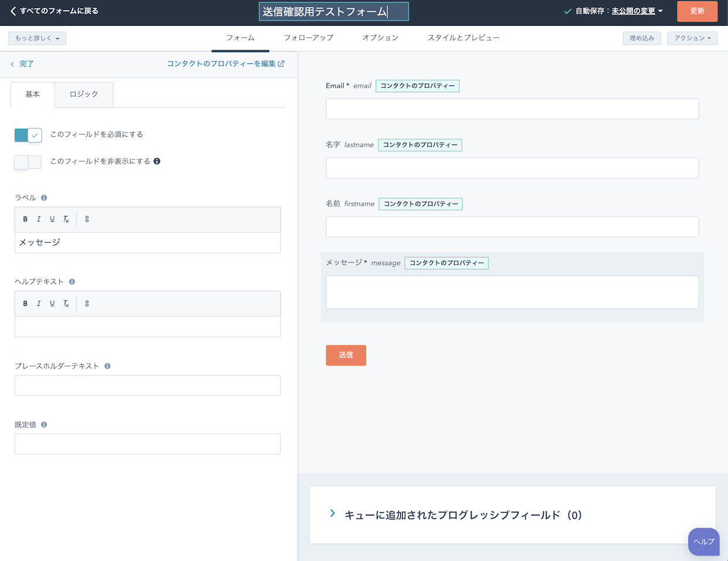
Task: Click info icon beside 既定値 label
Action: pos(44,425)
